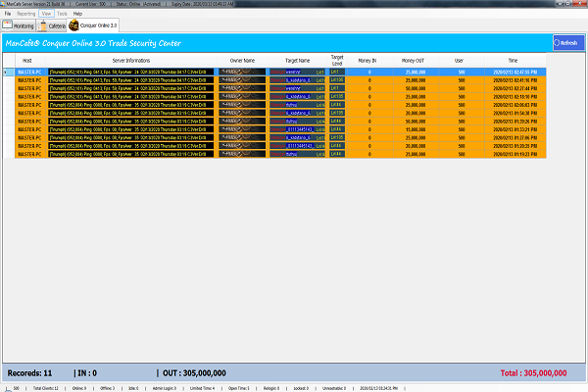Click the Owner Name image cell in the last row
The height and width of the screenshot is (392, 588).
click(x=242, y=154)
